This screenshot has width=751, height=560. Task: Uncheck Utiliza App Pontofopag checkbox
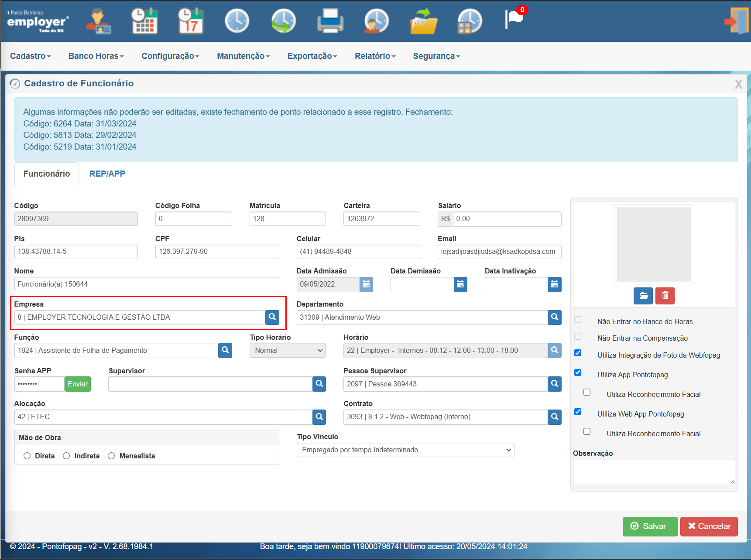coord(578,372)
